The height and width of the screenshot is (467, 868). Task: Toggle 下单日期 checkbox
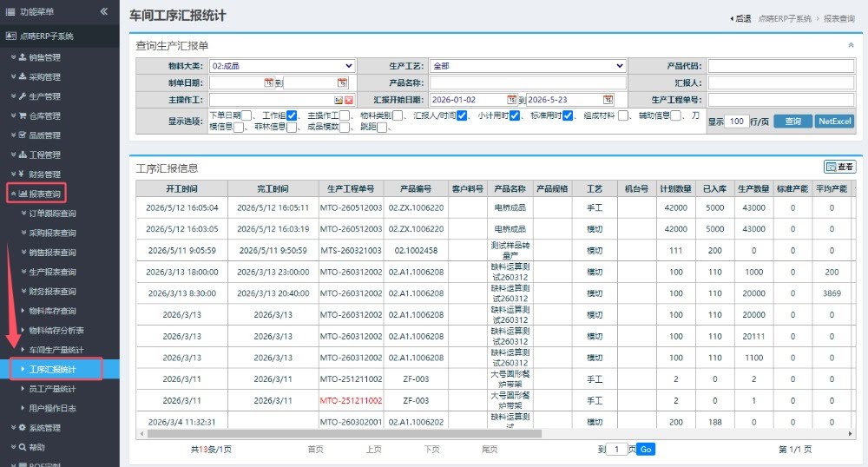[x=247, y=115]
